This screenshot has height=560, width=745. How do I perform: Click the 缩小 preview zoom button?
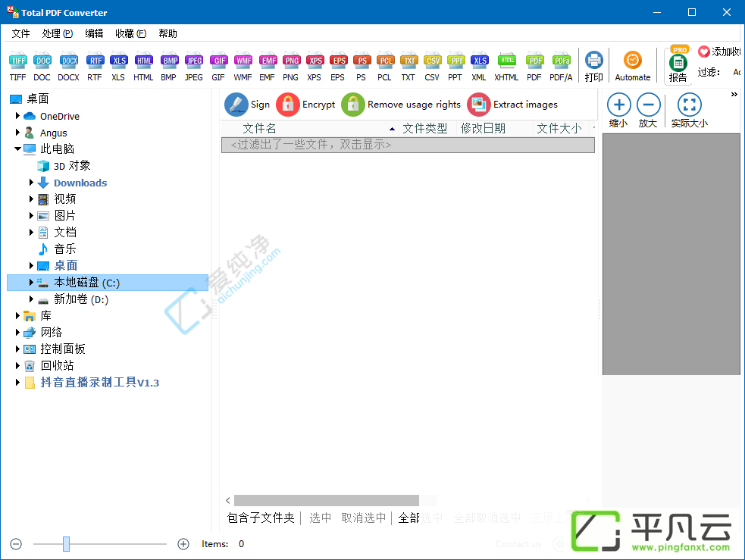618,111
